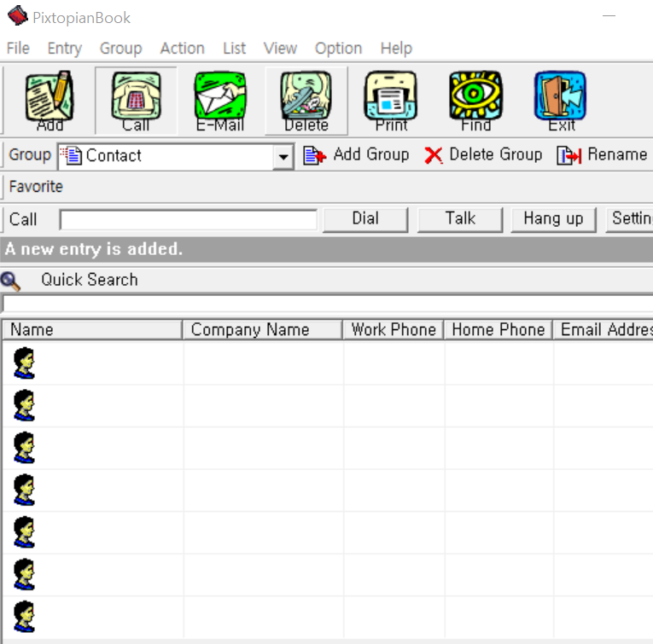Click the Rename group button
This screenshot has height=644, width=653.
click(x=602, y=155)
